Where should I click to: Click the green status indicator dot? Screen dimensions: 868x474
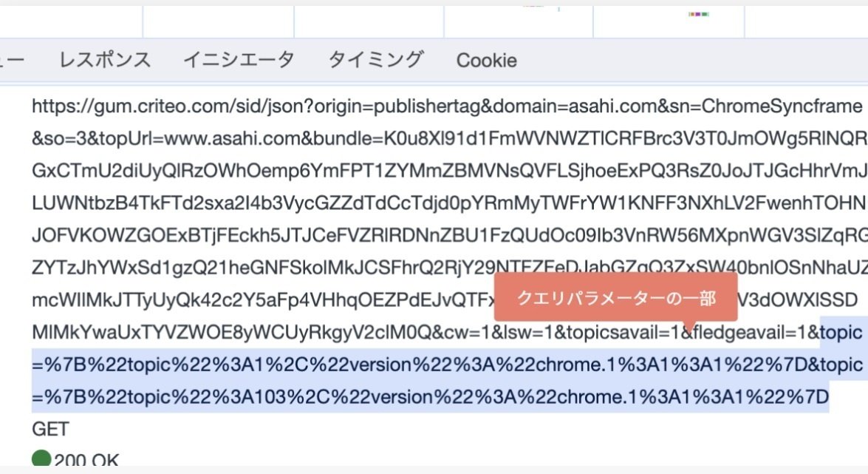point(41,458)
